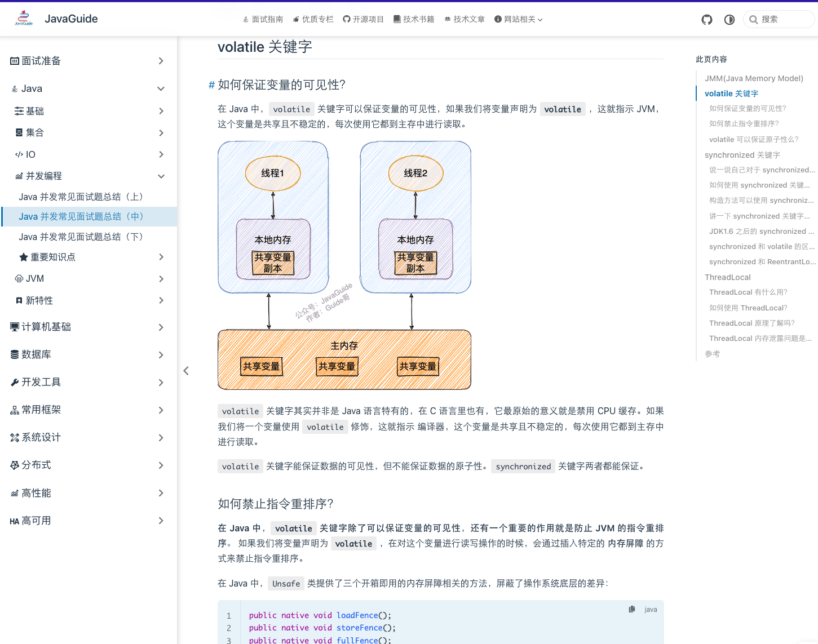Jump to ThreadLocal heading in contents
Screen dimensions: 818x644
pyautogui.click(x=728, y=277)
